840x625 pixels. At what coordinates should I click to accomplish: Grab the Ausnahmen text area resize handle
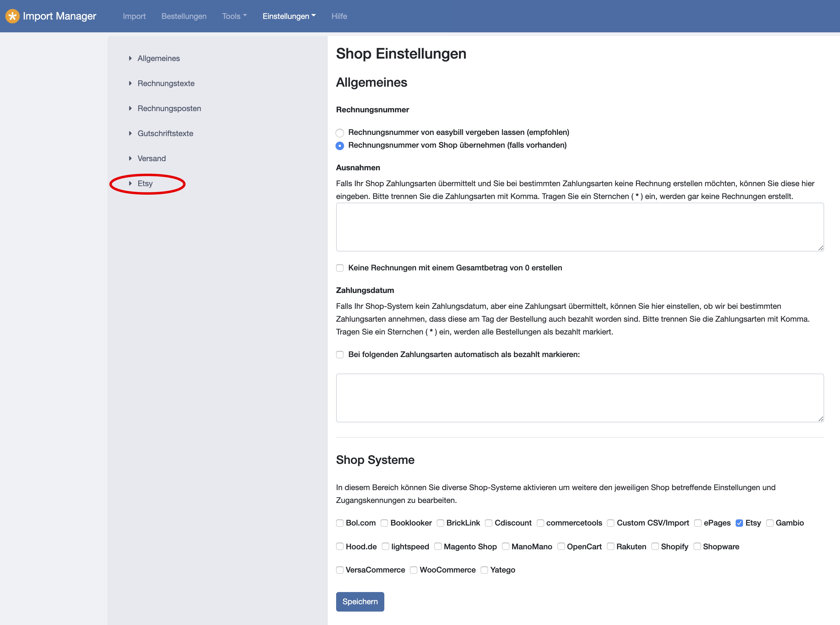pos(821,248)
